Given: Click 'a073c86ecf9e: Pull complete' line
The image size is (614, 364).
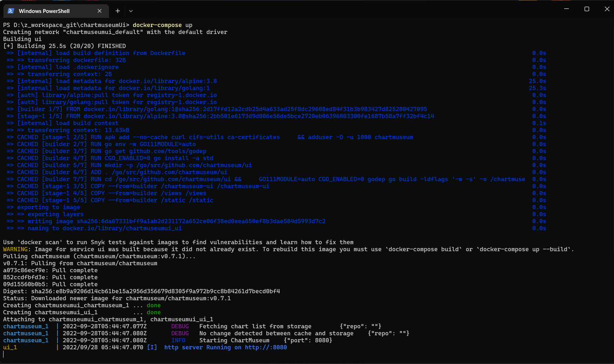Looking at the screenshot, I should [50, 270].
